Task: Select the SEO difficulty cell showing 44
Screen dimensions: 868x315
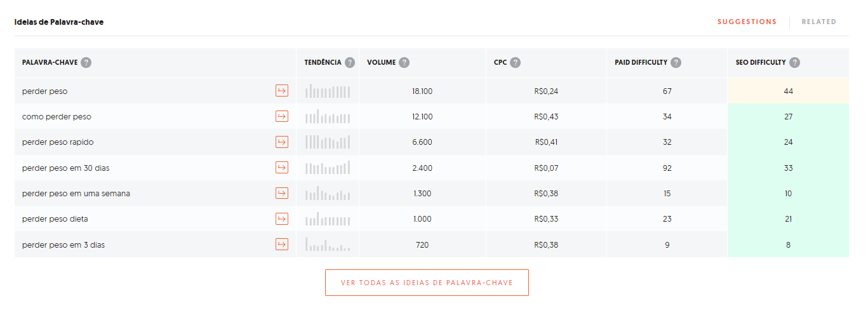Action: 788,91
